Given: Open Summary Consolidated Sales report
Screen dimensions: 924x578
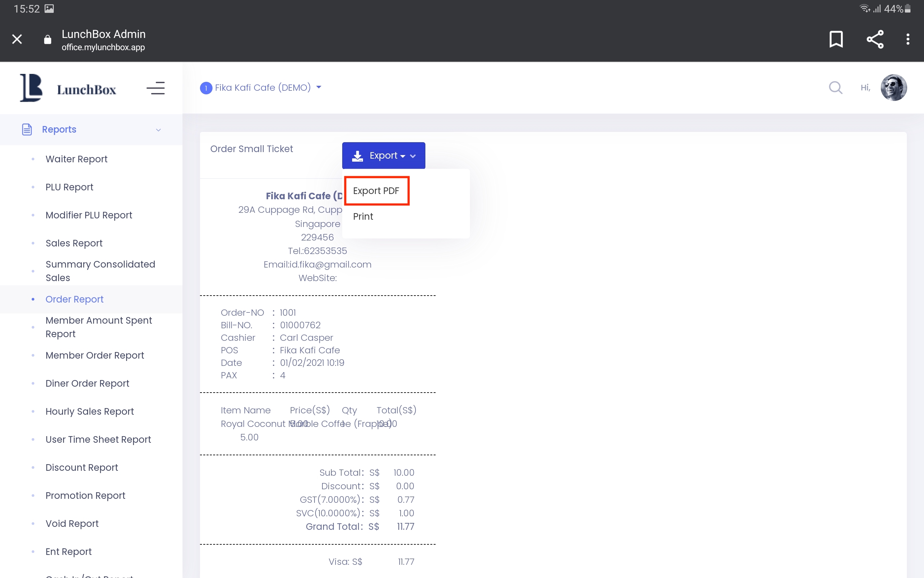Looking at the screenshot, I should click(x=100, y=271).
